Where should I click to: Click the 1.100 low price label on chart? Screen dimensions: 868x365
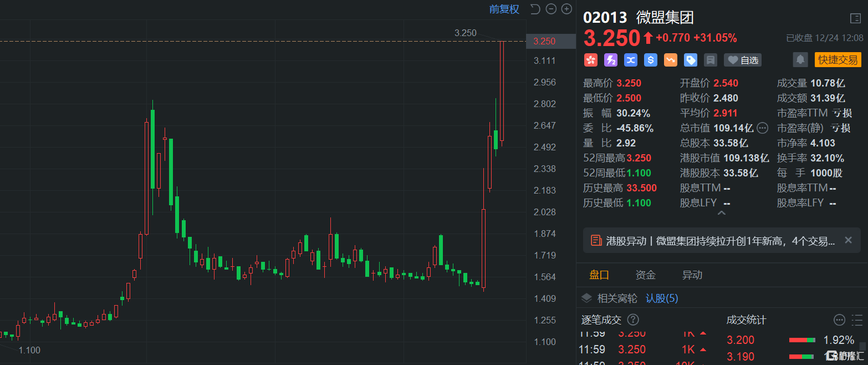[29, 350]
